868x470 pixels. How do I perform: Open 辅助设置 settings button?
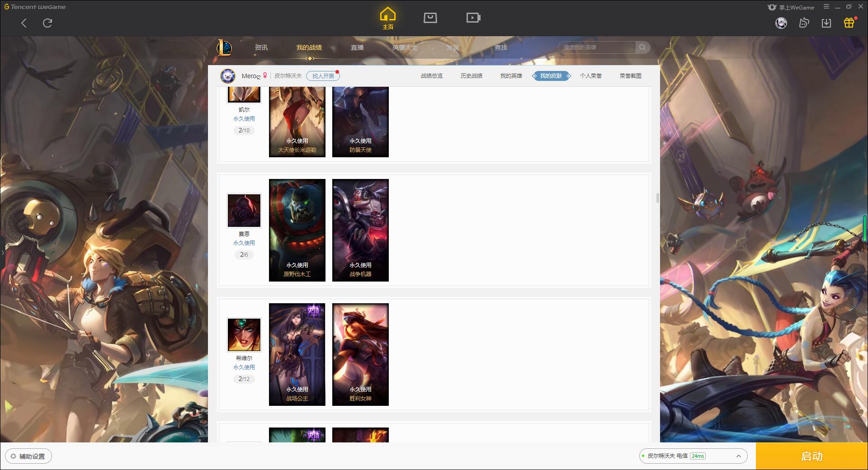pos(28,456)
